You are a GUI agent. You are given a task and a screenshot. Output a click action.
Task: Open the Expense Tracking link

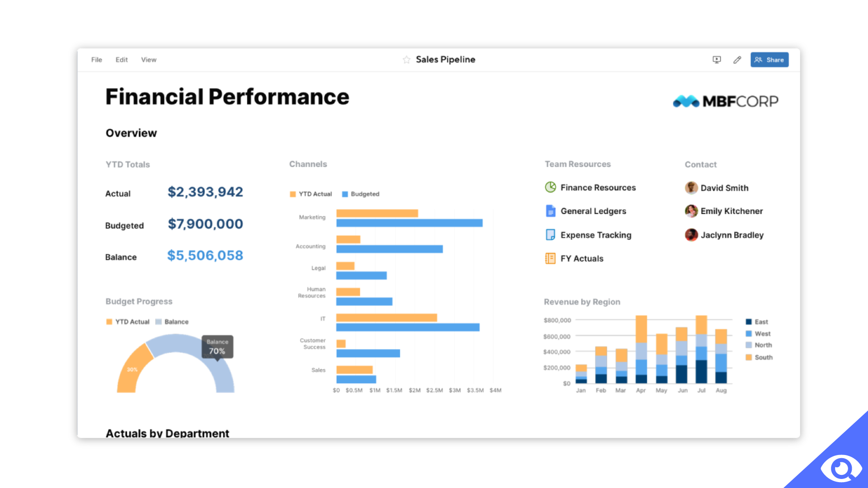coord(596,235)
